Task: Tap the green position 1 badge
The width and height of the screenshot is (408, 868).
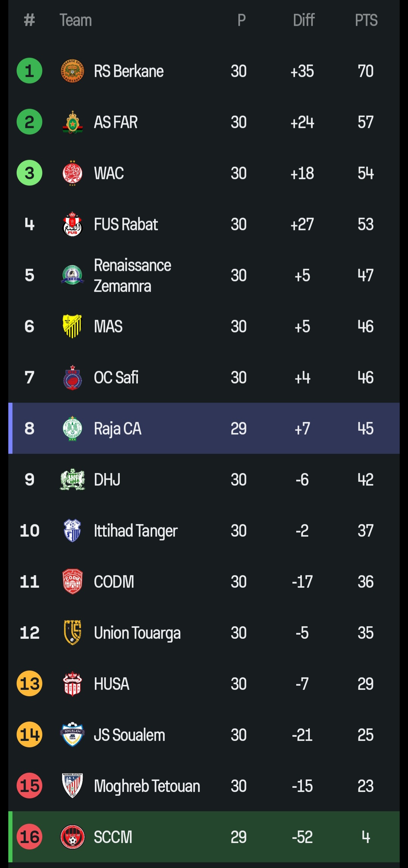Action: (x=29, y=71)
